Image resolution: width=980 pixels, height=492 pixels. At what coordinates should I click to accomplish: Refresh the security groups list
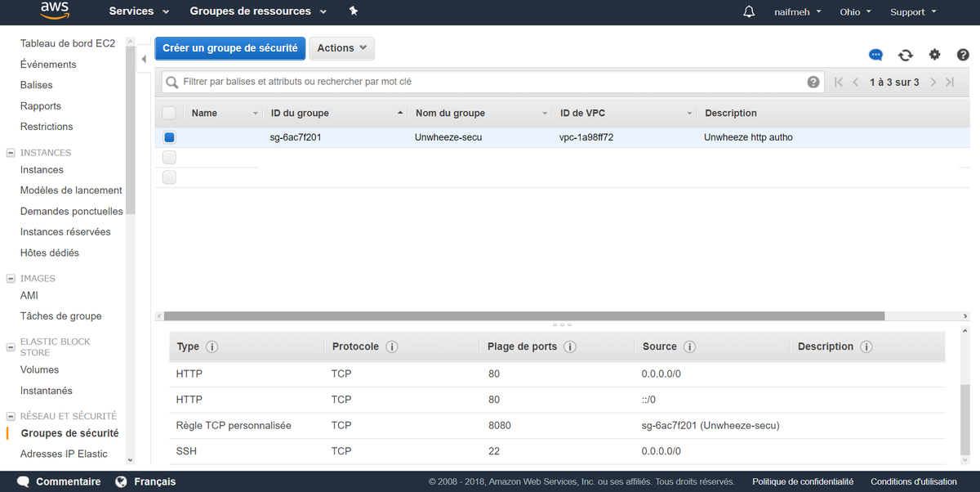(x=905, y=55)
